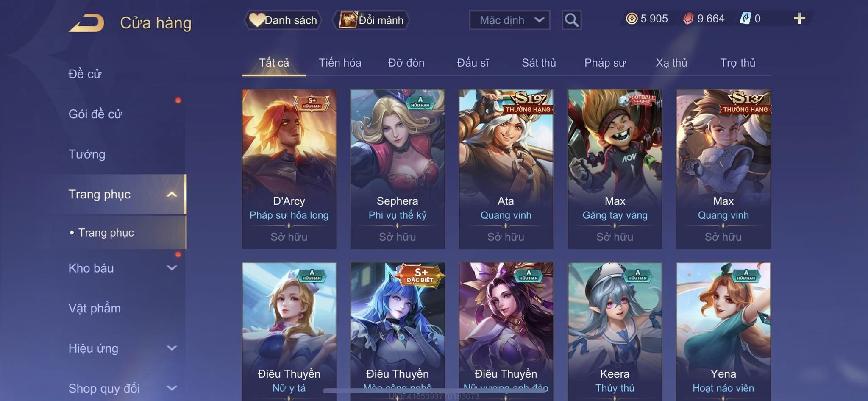This screenshot has height=401, width=868.
Task: Collapse the Trang phục sidebar section
Action: pyautogui.click(x=172, y=195)
